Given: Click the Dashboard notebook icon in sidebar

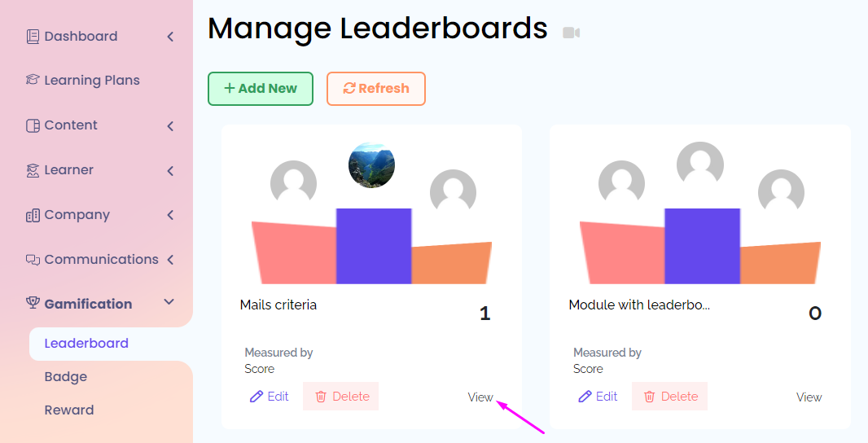Looking at the screenshot, I should (33, 37).
